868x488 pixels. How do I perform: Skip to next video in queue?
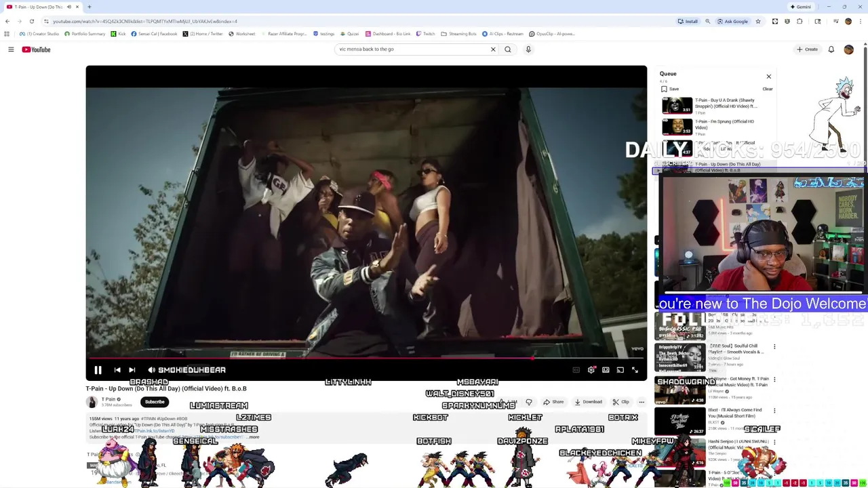click(x=132, y=370)
